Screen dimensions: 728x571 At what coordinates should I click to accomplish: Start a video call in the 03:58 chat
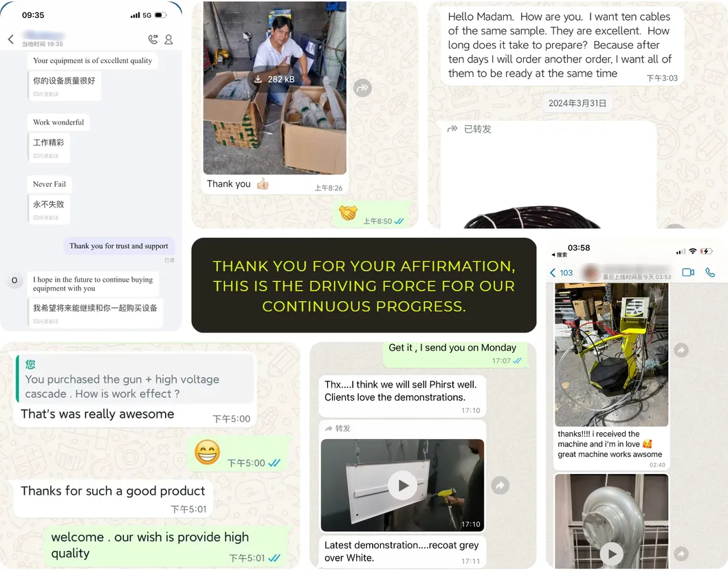pyautogui.click(x=688, y=273)
